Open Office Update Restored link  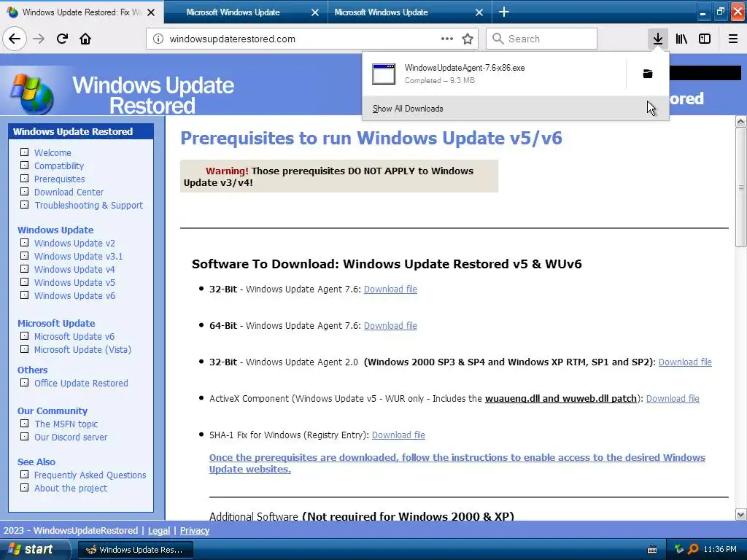pyautogui.click(x=82, y=384)
